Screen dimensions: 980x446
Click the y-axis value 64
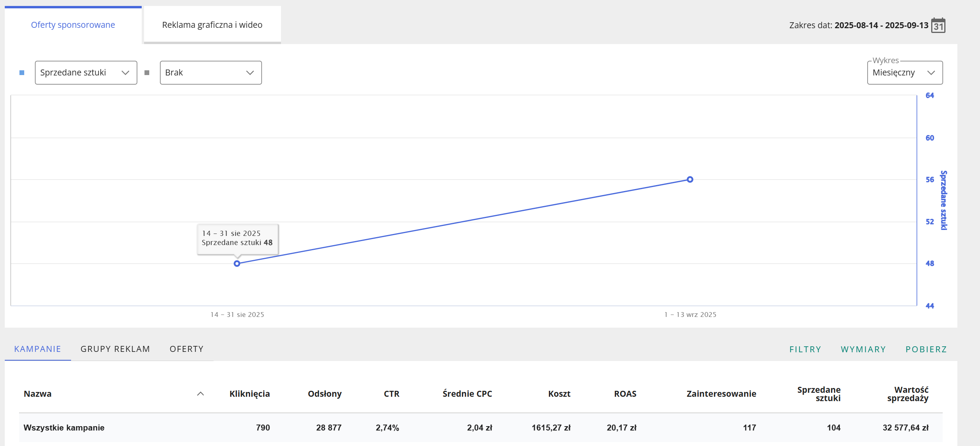coord(930,95)
